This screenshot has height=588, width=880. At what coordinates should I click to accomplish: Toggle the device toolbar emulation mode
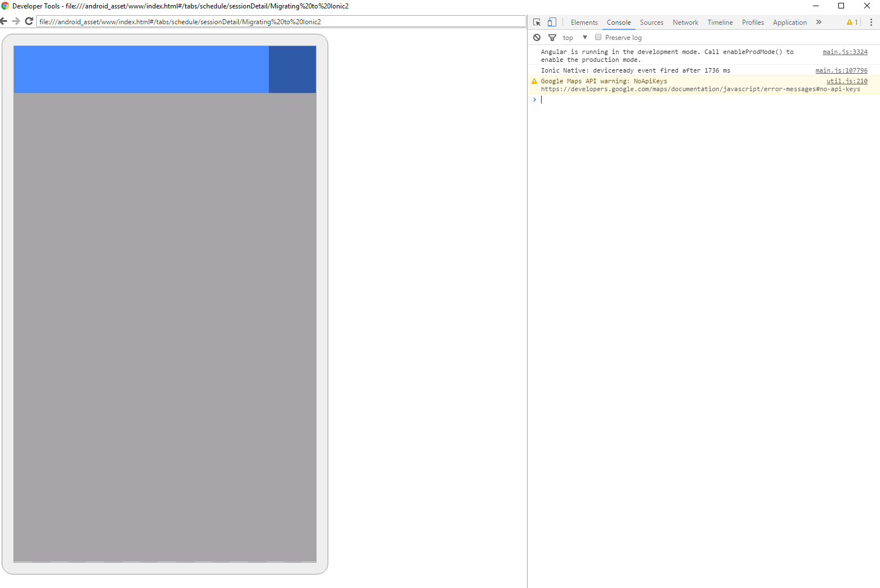pyautogui.click(x=552, y=22)
